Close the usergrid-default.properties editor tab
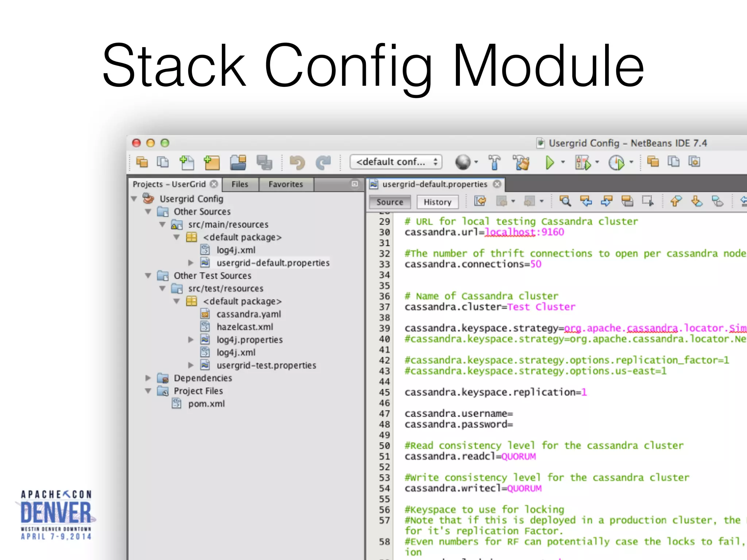Viewport: 747px width, 560px height. pyautogui.click(x=497, y=184)
